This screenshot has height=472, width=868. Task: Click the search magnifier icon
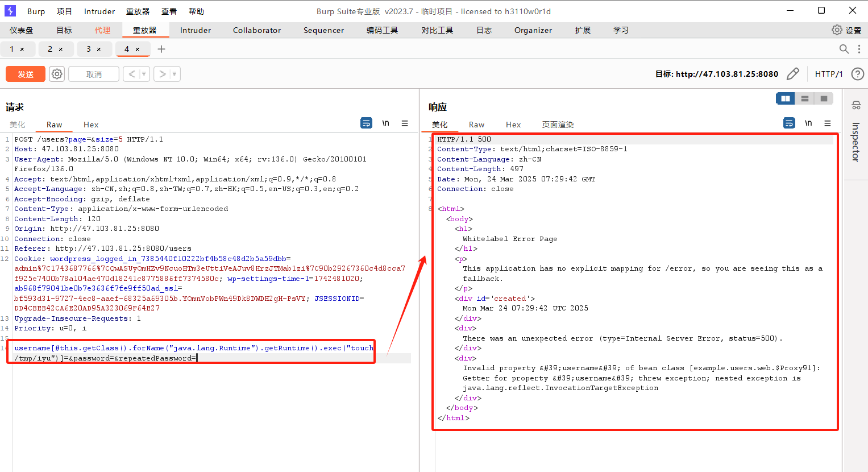(844, 49)
